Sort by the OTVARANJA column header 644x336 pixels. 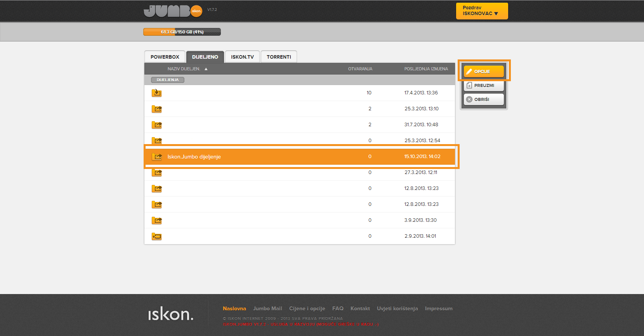pos(360,69)
